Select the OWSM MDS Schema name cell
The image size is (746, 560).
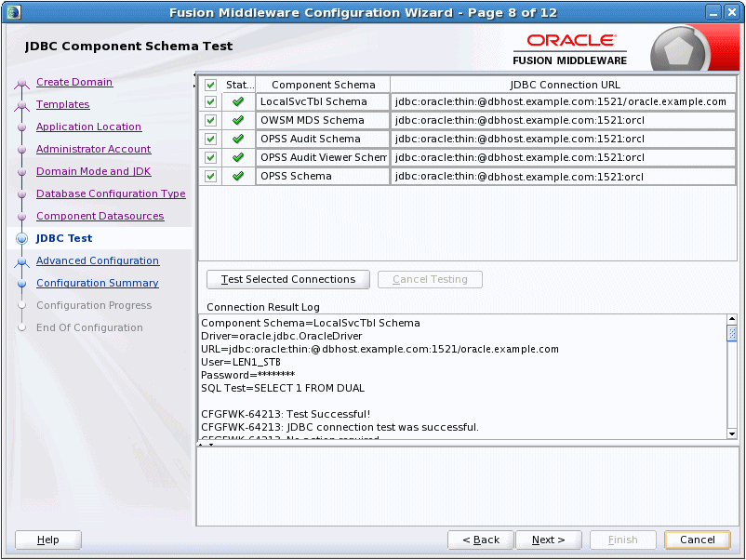click(323, 120)
